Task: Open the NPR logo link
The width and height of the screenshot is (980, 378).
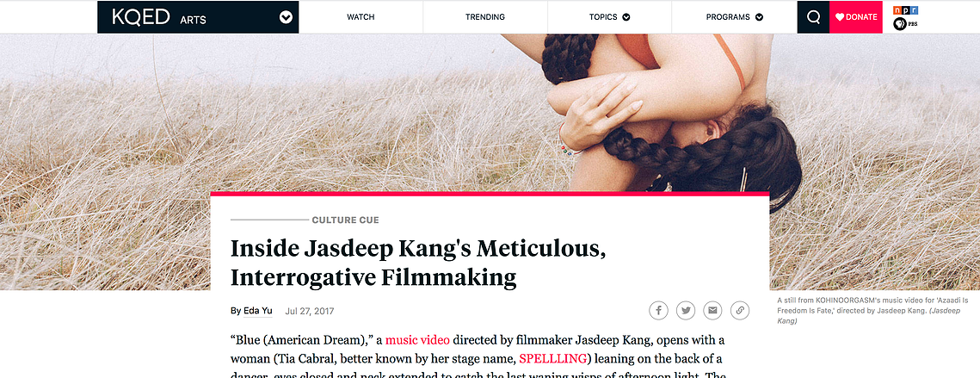Action: [x=906, y=10]
